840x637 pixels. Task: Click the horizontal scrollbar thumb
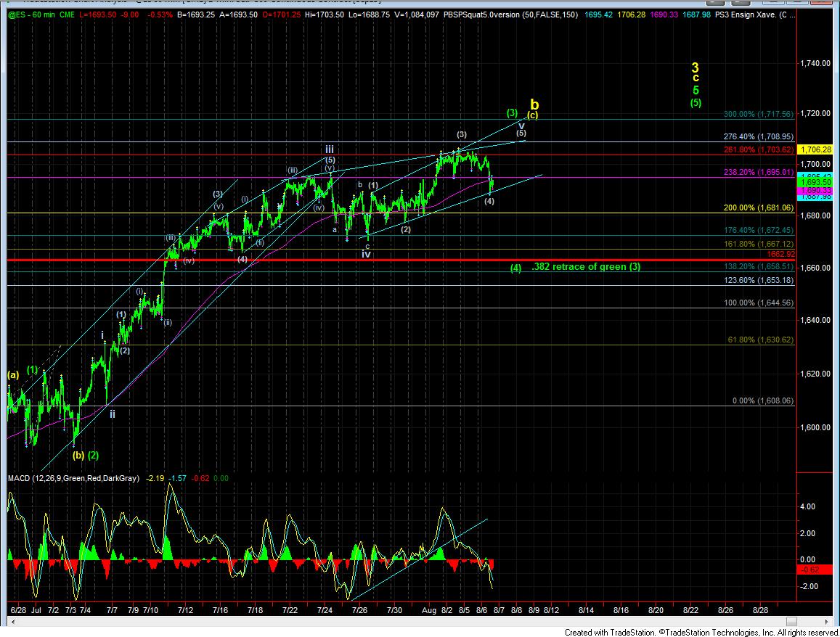click(x=791, y=622)
